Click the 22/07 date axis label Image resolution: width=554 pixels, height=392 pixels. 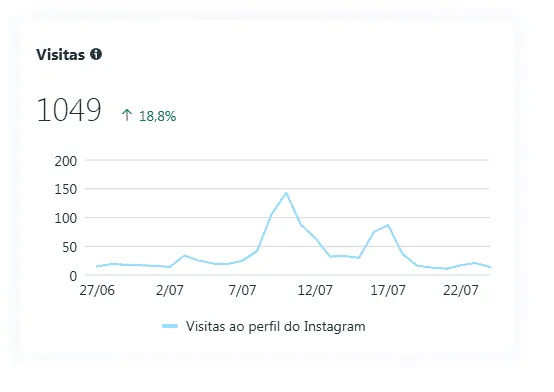[x=460, y=290]
